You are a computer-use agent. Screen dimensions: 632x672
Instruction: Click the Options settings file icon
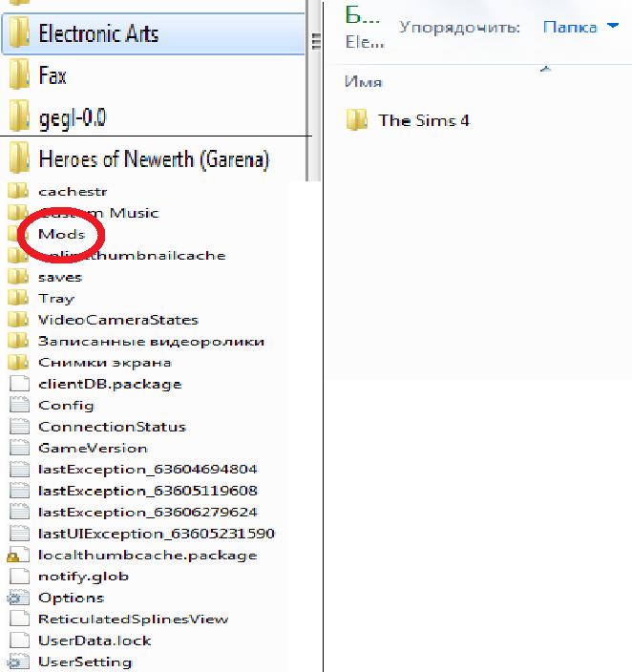[18, 598]
